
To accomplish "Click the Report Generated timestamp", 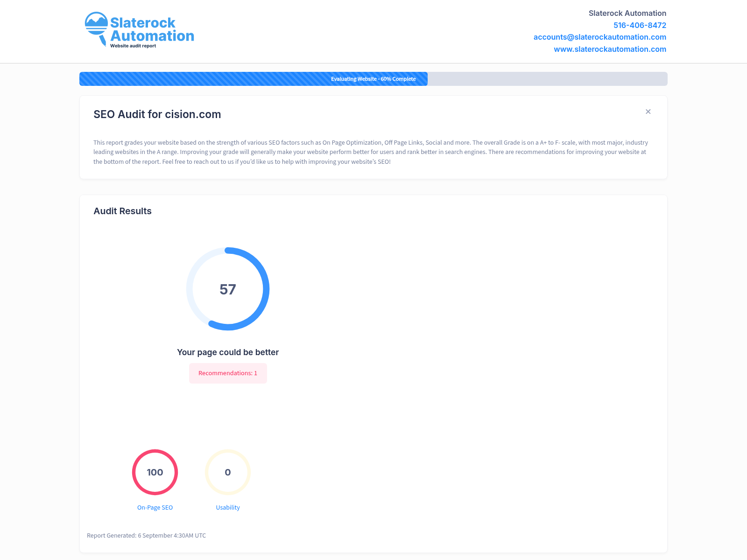I will 146,536.
